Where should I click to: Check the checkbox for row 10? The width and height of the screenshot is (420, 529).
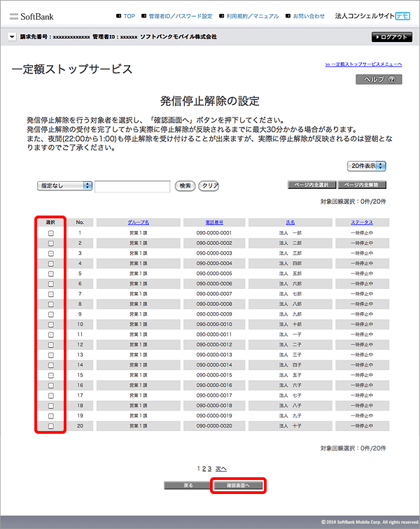click(50, 325)
